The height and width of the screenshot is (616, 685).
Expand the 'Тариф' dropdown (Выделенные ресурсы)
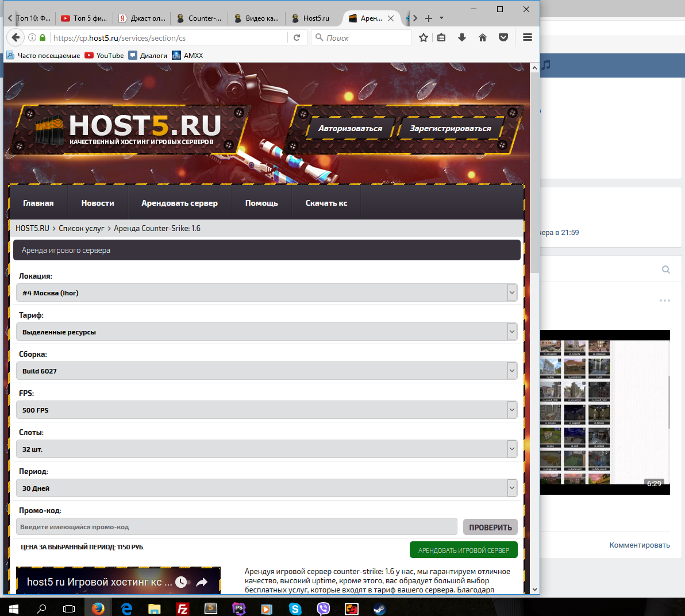click(x=267, y=332)
